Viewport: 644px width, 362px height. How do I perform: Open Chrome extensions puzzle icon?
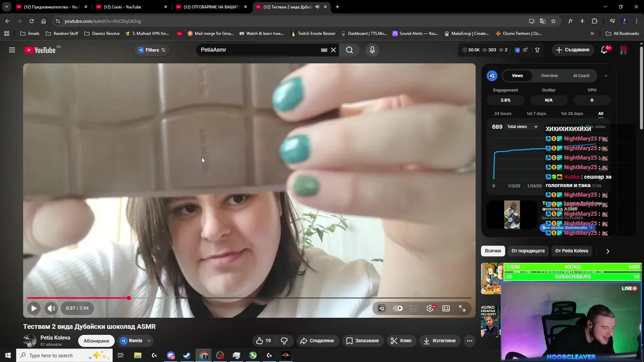(595, 21)
